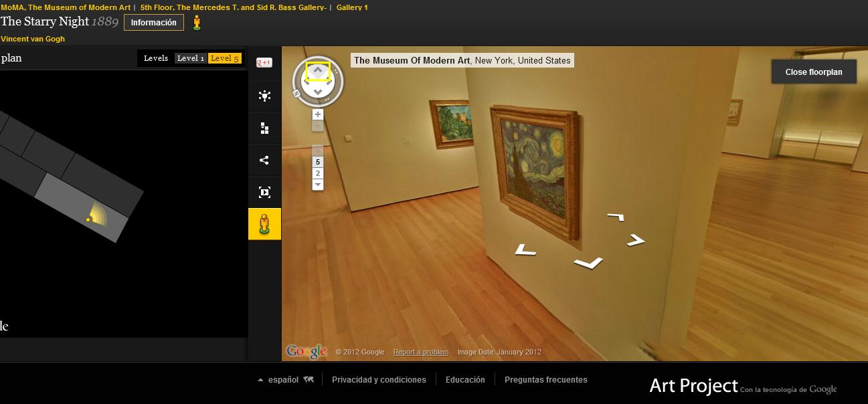
Task: Click the Report a problem link
Action: click(421, 352)
